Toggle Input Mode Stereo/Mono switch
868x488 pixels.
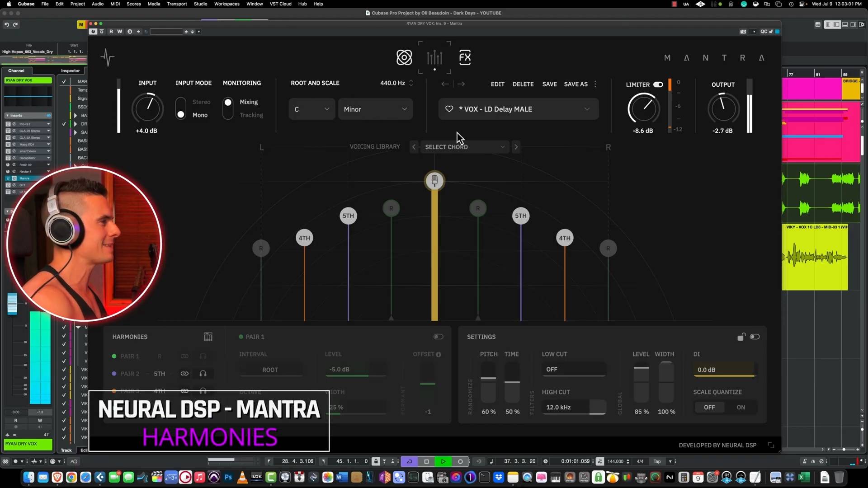[x=181, y=108]
